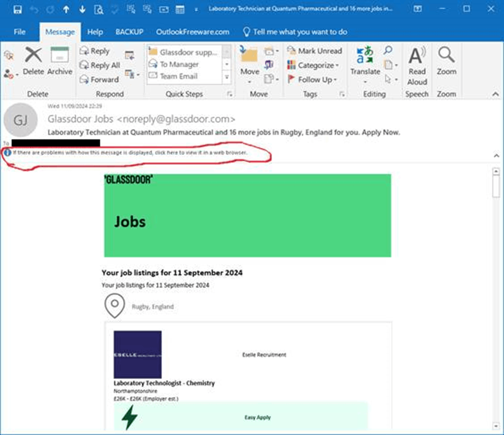Click the Rugby, England location text
504x435 pixels.
point(153,306)
